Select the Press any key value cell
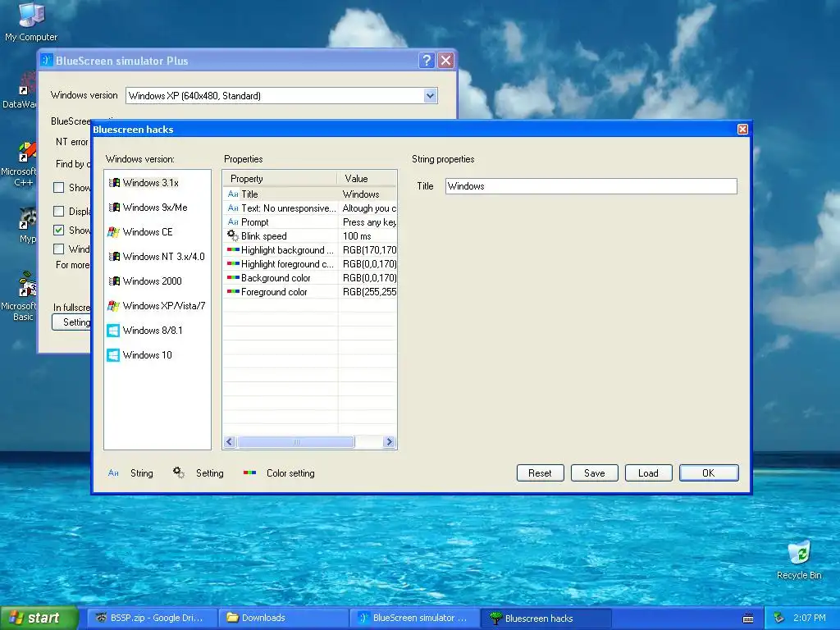840x630 pixels. coord(367,222)
